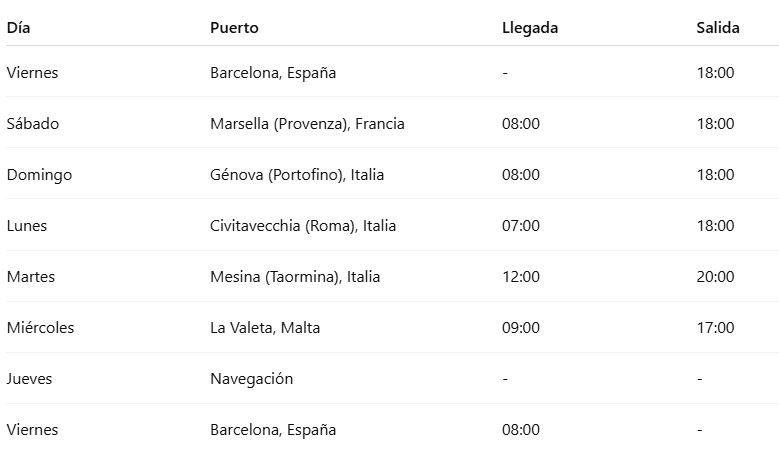
Task: Click the Lunes day cell
Action: (26, 226)
